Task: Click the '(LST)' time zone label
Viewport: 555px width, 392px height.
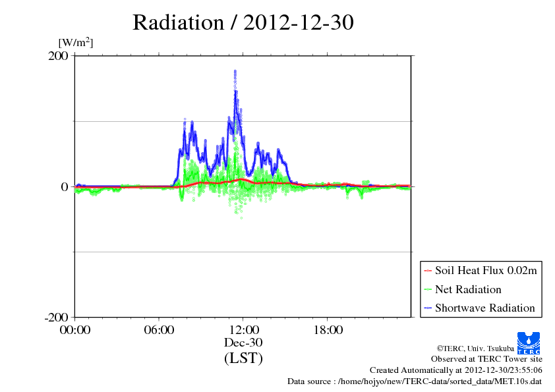Action: coord(243,358)
